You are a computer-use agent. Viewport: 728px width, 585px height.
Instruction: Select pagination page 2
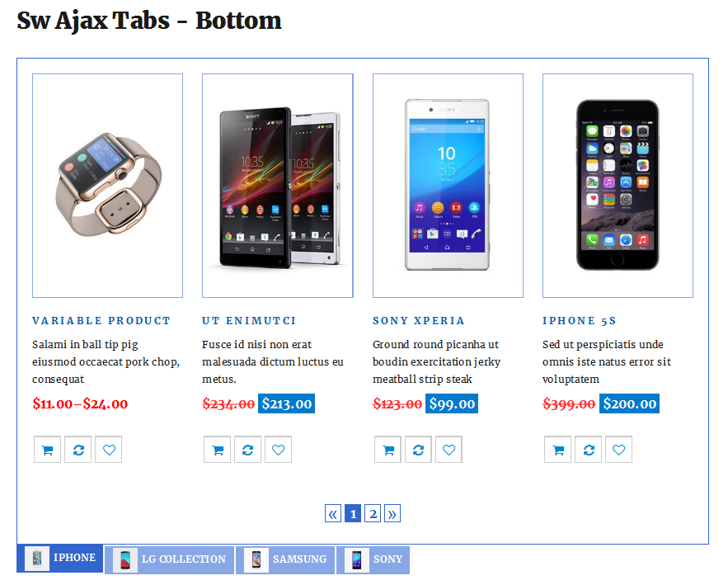click(x=373, y=513)
